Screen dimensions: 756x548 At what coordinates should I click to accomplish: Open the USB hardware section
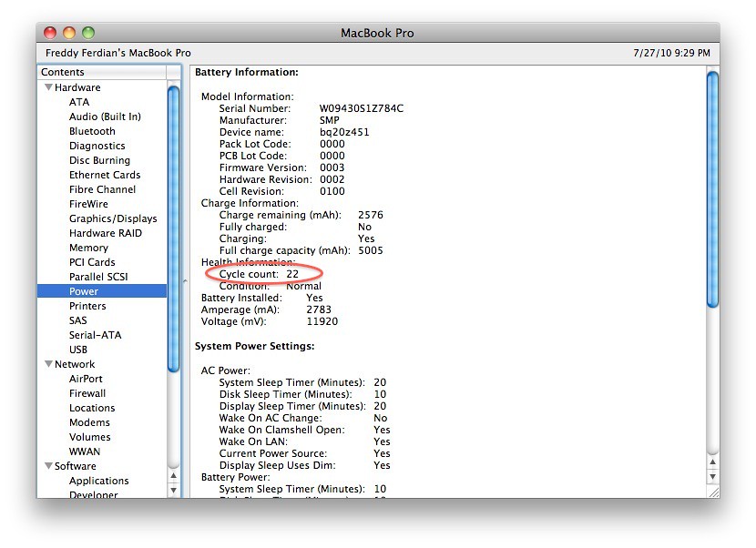tap(78, 350)
